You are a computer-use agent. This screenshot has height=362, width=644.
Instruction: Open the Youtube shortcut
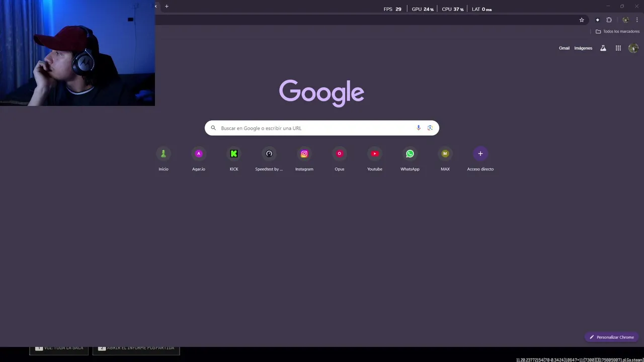tap(375, 159)
